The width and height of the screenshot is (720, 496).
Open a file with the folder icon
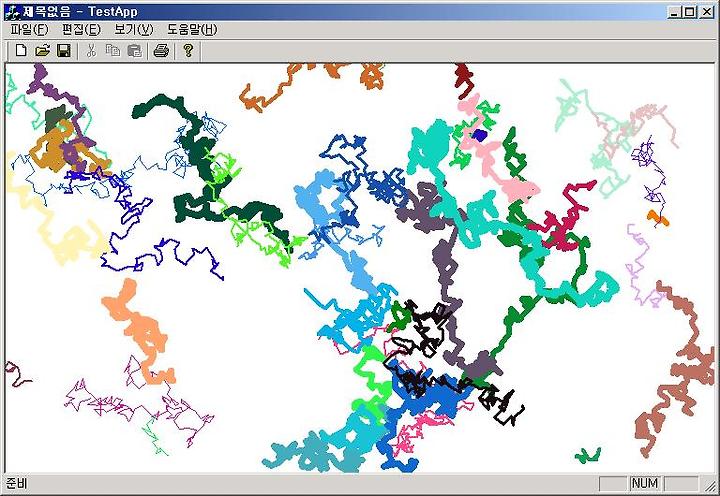pos(42,50)
